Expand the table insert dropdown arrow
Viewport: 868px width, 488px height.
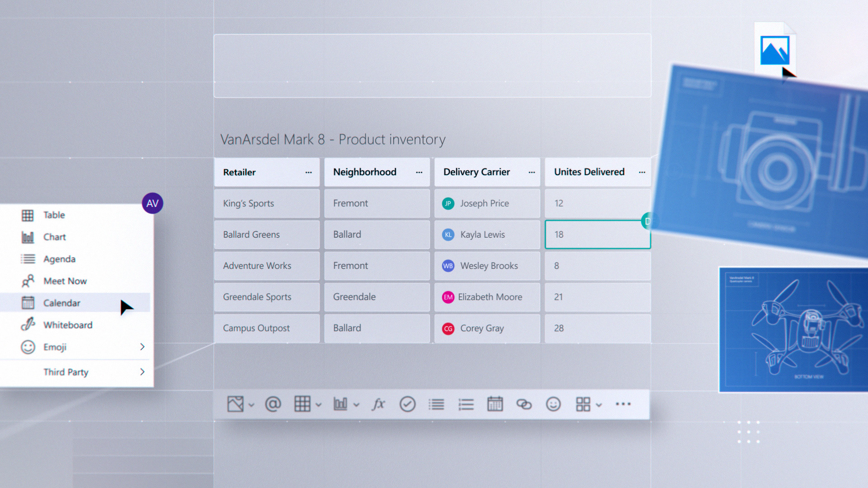pos(318,405)
